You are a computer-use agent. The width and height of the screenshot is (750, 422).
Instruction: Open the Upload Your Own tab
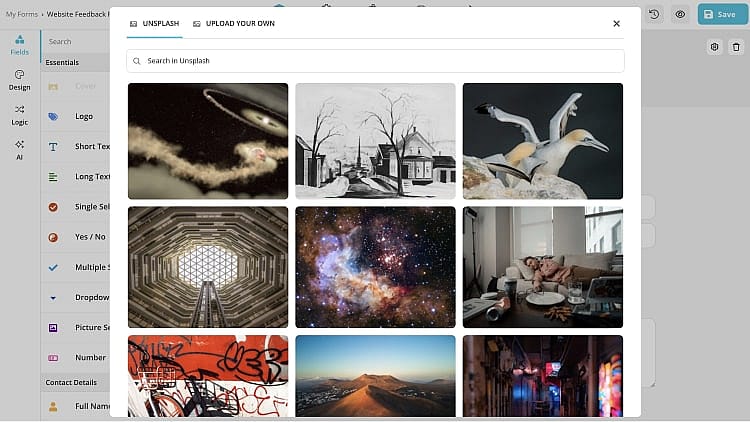click(x=234, y=23)
